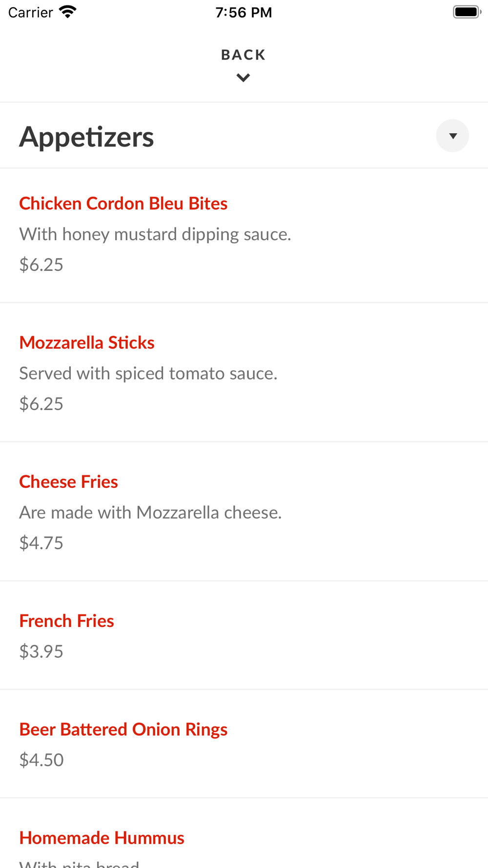Viewport: 488px width, 868px height.
Task: Tap the honey mustard dipping sauce description
Action: pyautogui.click(x=155, y=234)
